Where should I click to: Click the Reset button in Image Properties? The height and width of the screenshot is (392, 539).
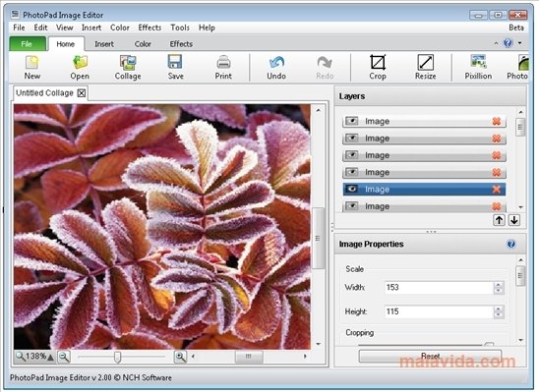tap(430, 356)
